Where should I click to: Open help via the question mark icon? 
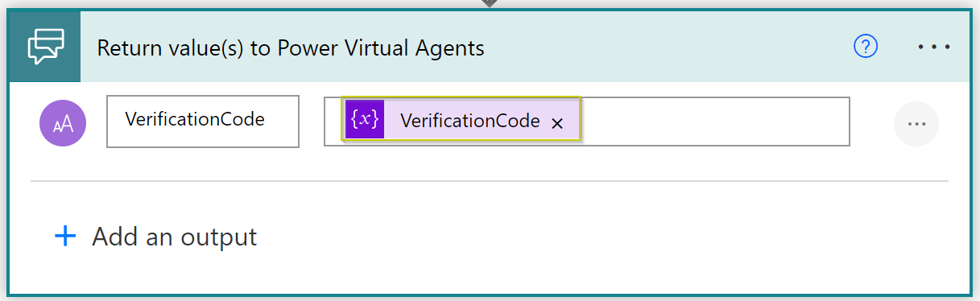tap(865, 47)
